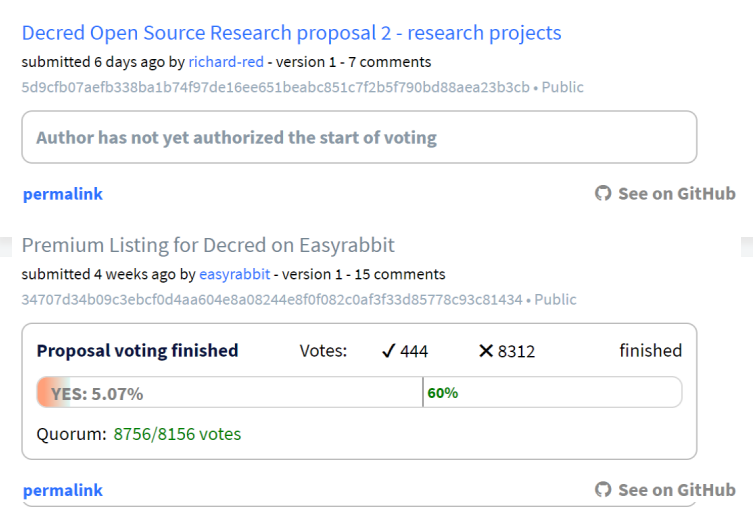This screenshot has width=753, height=512.
Task: Click the YES 5.07% progress bar
Action: pyautogui.click(x=359, y=392)
